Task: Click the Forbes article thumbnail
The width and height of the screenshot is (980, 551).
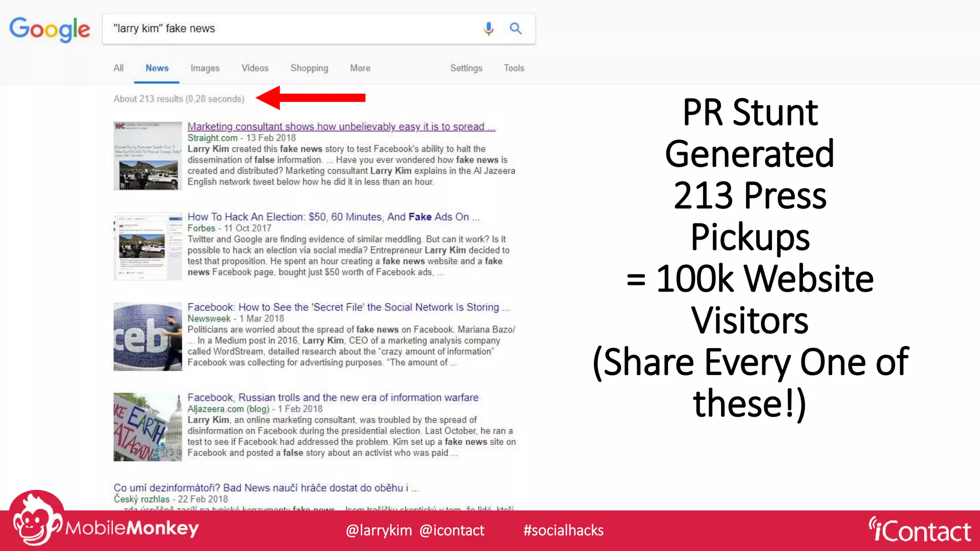Action: pyautogui.click(x=148, y=246)
